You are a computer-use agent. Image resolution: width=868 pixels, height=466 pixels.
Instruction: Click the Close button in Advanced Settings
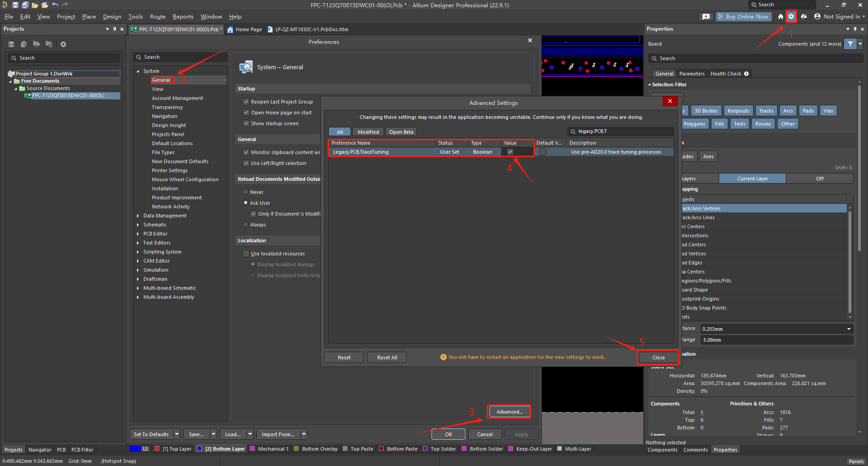(x=658, y=358)
